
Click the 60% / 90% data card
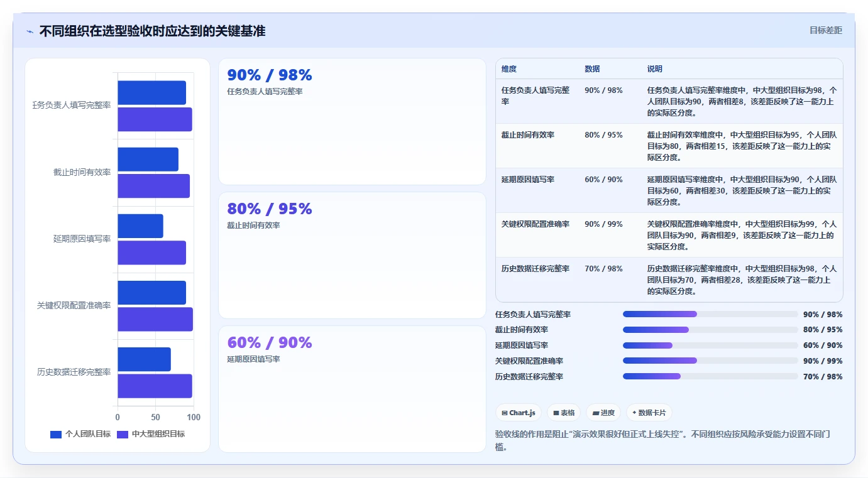(352, 389)
